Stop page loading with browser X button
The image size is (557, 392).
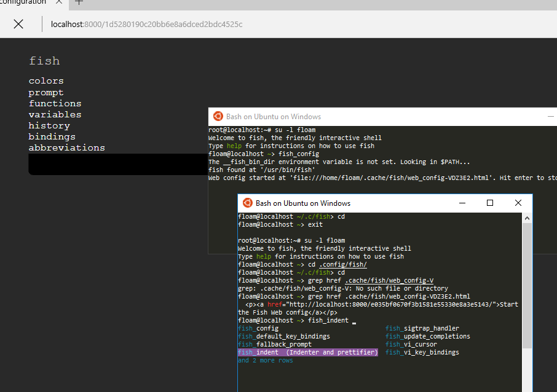pos(18,24)
